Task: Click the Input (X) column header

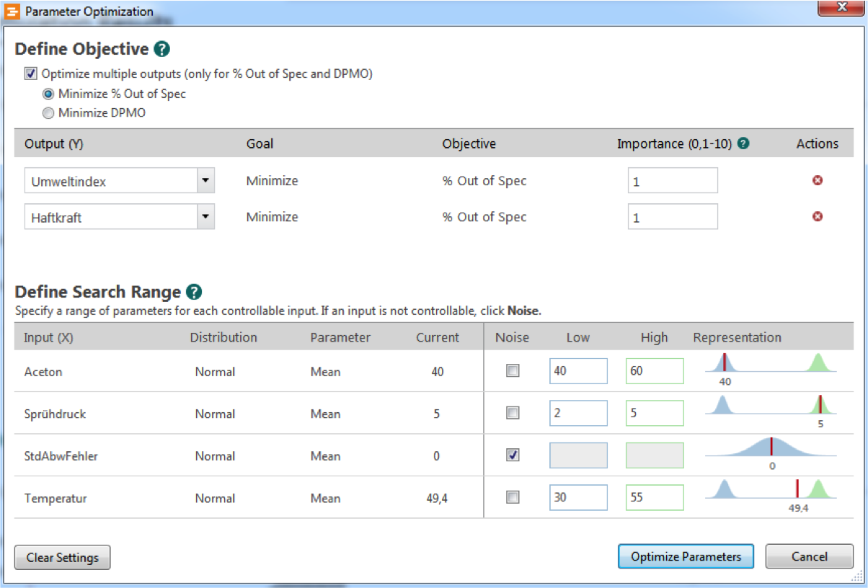Action: [x=48, y=337]
